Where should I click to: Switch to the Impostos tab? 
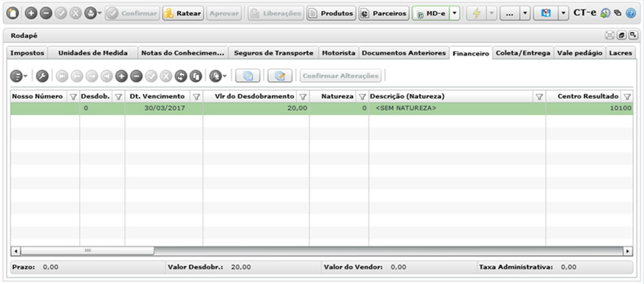coord(27,53)
